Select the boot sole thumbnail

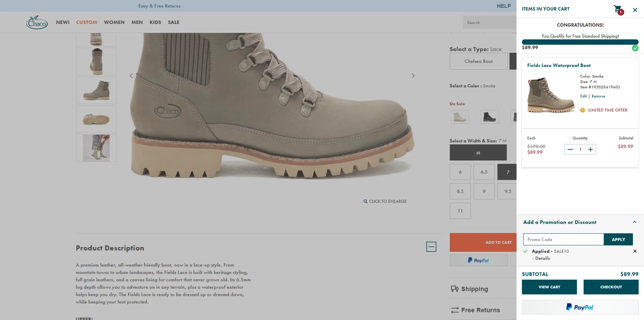[x=96, y=119]
